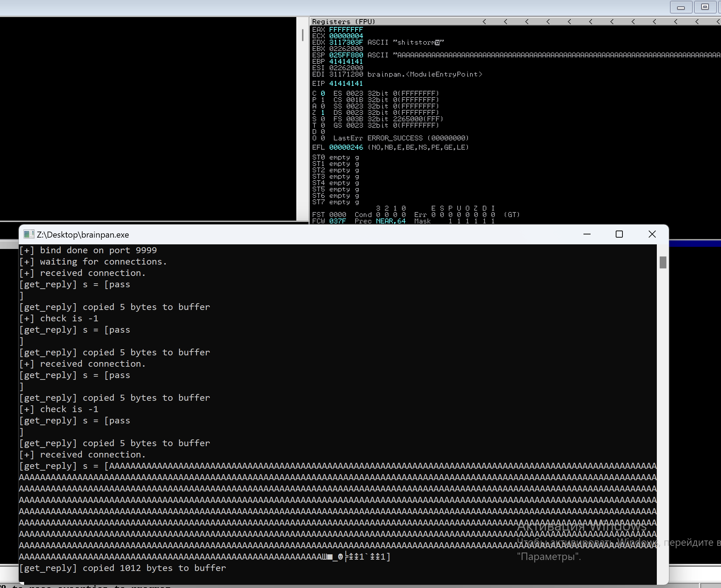Screen dimensions: 721x588
Task: Toggle the Z zero flag value
Action: (x=323, y=112)
